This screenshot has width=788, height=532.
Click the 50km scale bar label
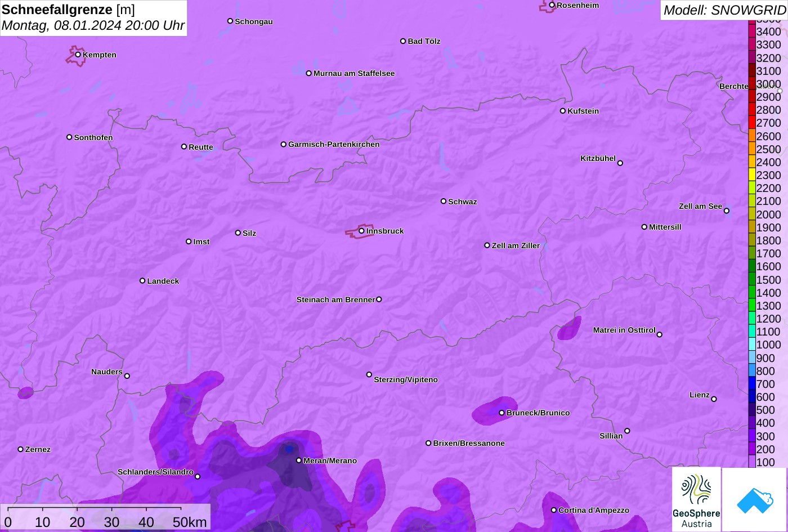(x=190, y=522)
